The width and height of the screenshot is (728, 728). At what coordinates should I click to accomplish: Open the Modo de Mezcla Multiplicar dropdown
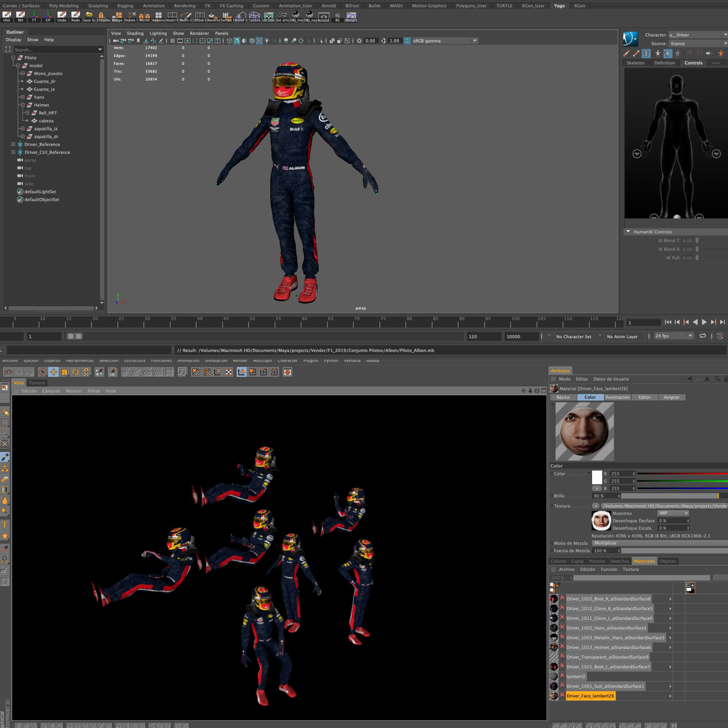coord(659,543)
